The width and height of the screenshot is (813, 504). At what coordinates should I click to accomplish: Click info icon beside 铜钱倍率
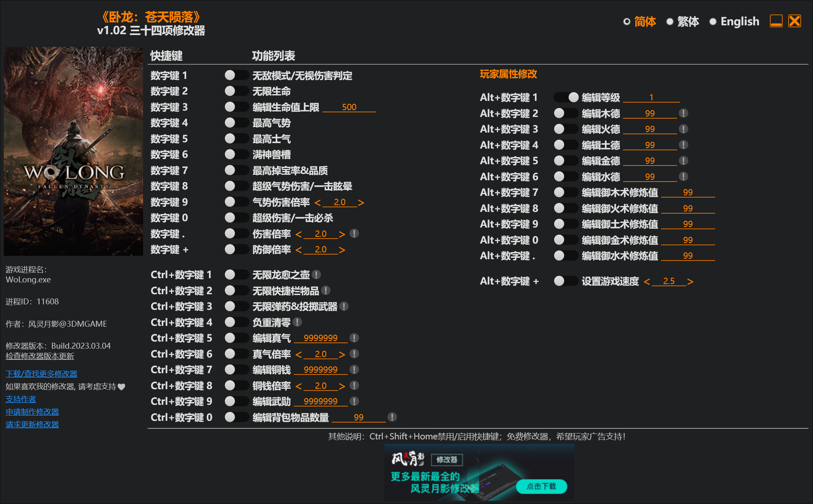[x=355, y=385]
